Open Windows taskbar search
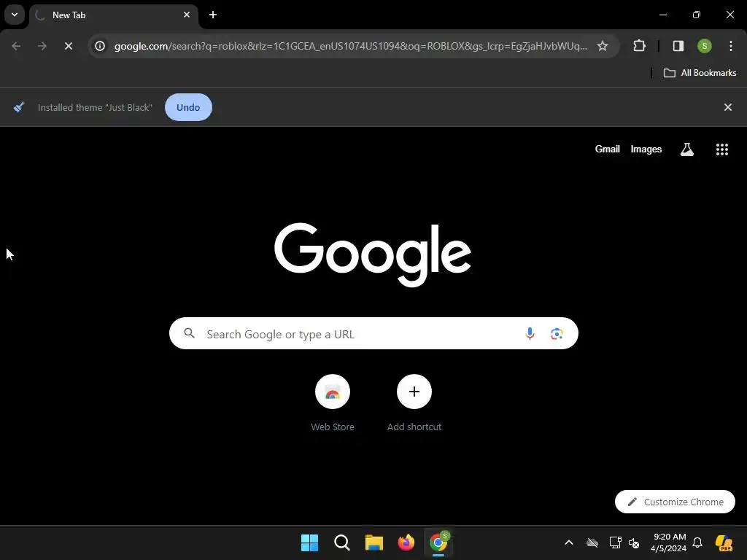Viewport: 747px width, 560px height. pyautogui.click(x=341, y=542)
